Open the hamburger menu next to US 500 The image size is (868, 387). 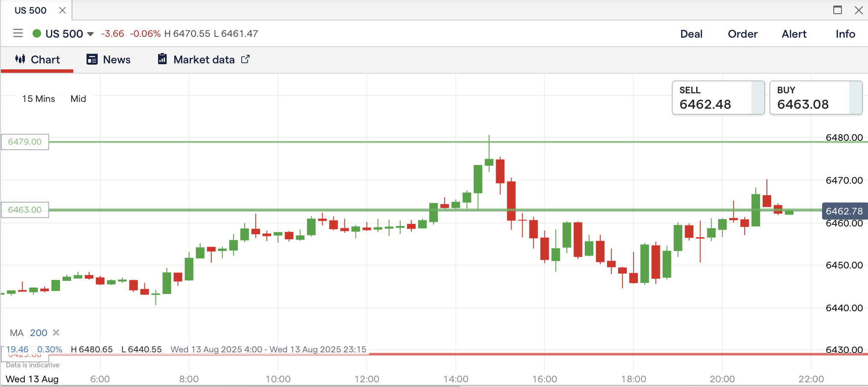pyautogui.click(x=18, y=33)
